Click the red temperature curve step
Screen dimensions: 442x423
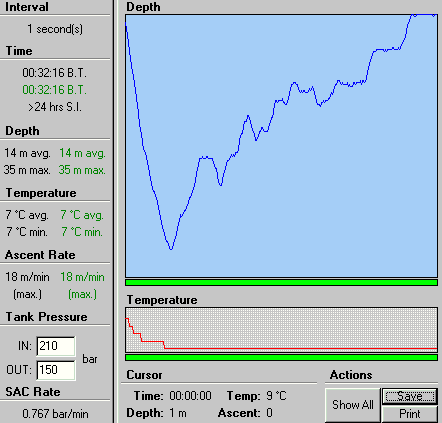(x=164, y=345)
